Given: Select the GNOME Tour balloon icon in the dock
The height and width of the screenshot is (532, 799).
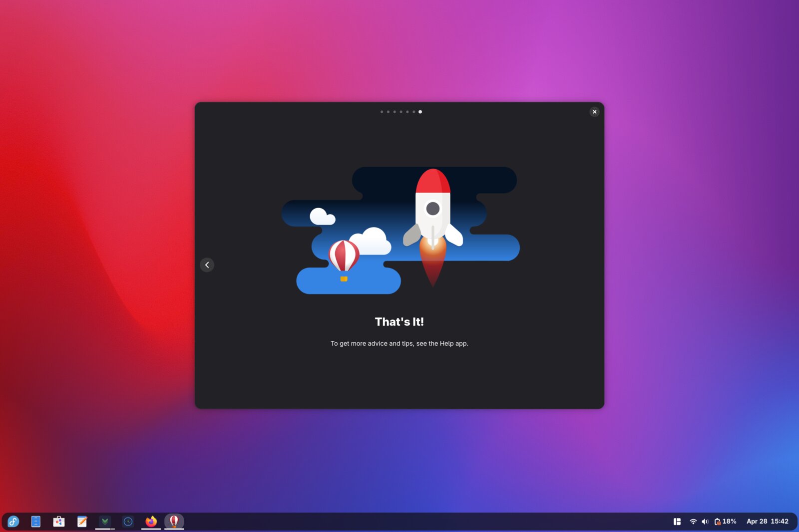Looking at the screenshot, I should click(x=174, y=522).
